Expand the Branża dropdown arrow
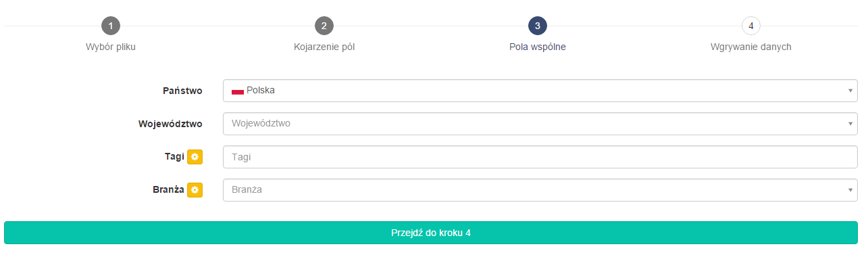This screenshot has width=868, height=255. click(850, 190)
